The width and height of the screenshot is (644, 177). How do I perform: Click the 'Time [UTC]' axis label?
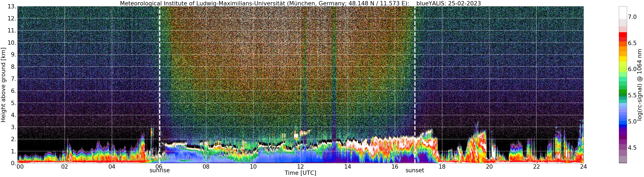click(x=300, y=173)
